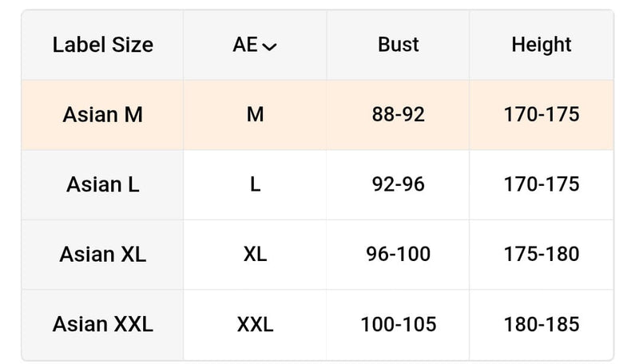Click the Height column header

click(x=541, y=45)
